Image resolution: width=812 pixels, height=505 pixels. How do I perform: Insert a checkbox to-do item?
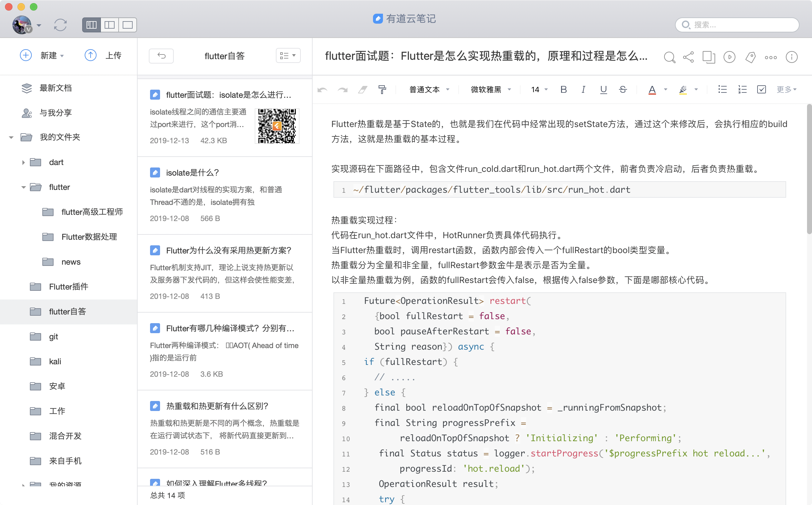click(x=761, y=89)
